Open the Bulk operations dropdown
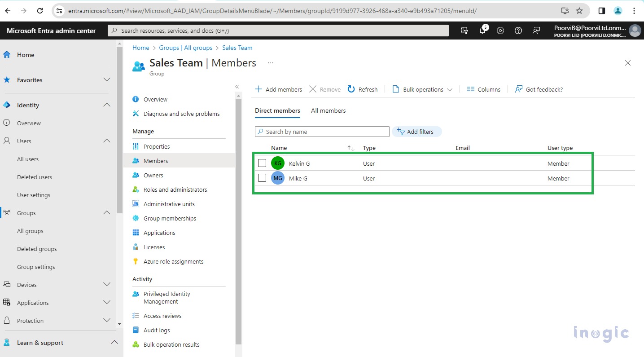 pyautogui.click(x=422, y=89)
